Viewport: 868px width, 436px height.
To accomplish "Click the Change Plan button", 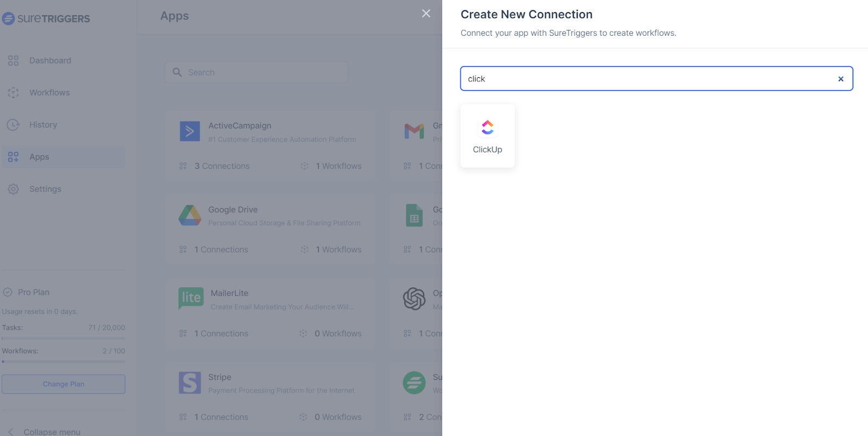I will click(x=63, y=384).
